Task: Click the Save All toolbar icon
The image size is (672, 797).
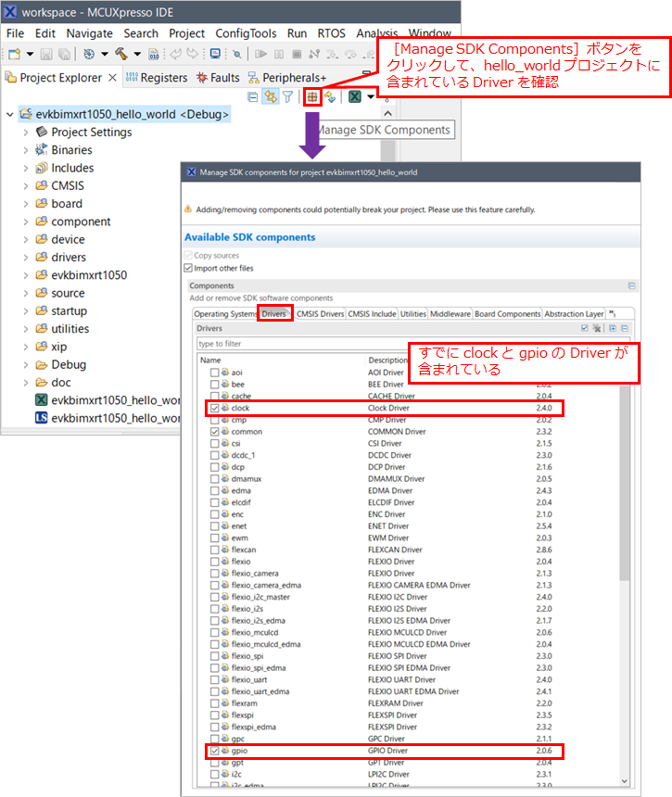Action: pos(64,54)
